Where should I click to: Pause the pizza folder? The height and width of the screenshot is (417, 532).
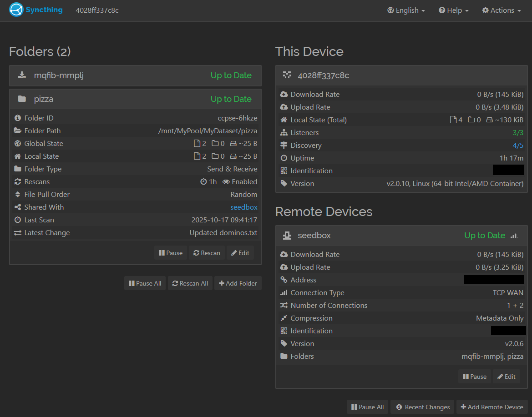coord(171,253)
